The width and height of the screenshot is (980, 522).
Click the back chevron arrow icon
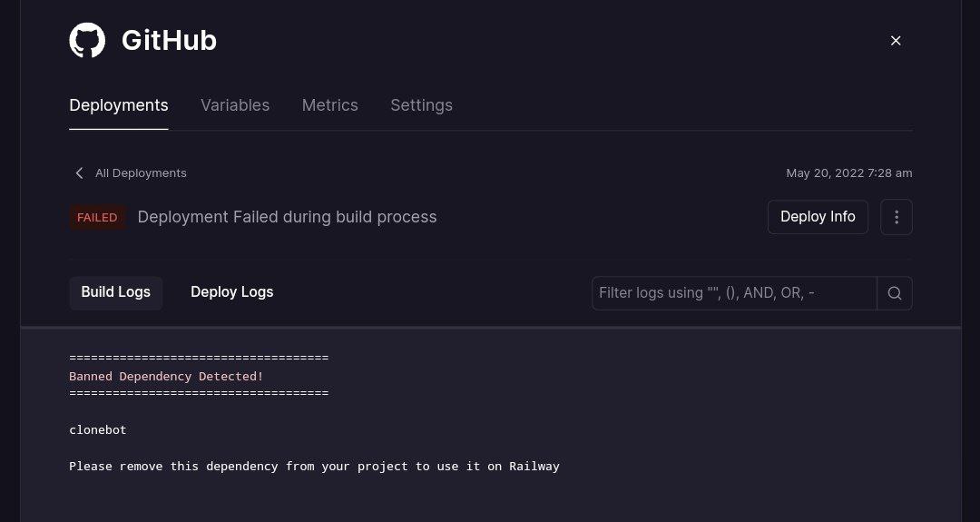pos(79,173)
